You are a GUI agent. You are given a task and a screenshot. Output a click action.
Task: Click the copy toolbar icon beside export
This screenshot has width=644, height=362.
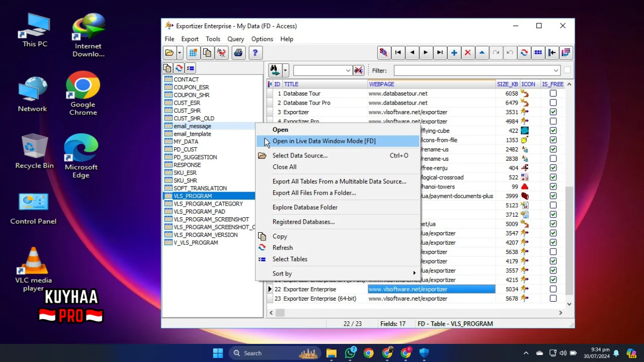coord(207,53)
